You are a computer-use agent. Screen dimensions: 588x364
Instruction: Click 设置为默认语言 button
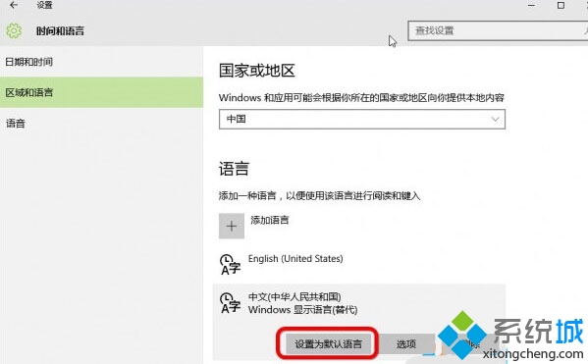tap(328, 343)
